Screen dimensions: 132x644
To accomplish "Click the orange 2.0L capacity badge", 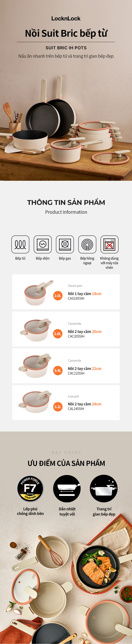I will click(x=58, y=296).
